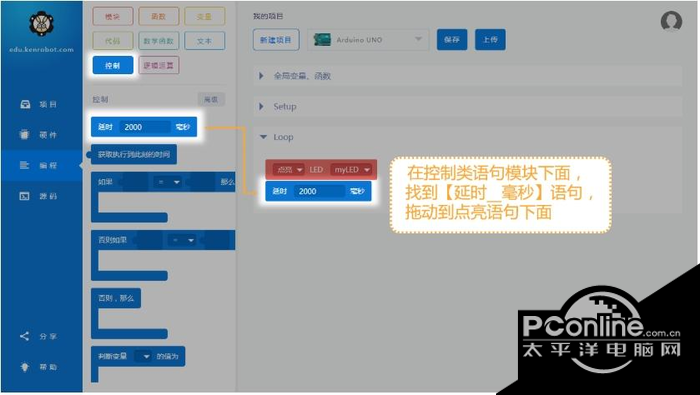Open the myLED dropdown in LED block
The image size is (700, 395).
pos(351,170)
